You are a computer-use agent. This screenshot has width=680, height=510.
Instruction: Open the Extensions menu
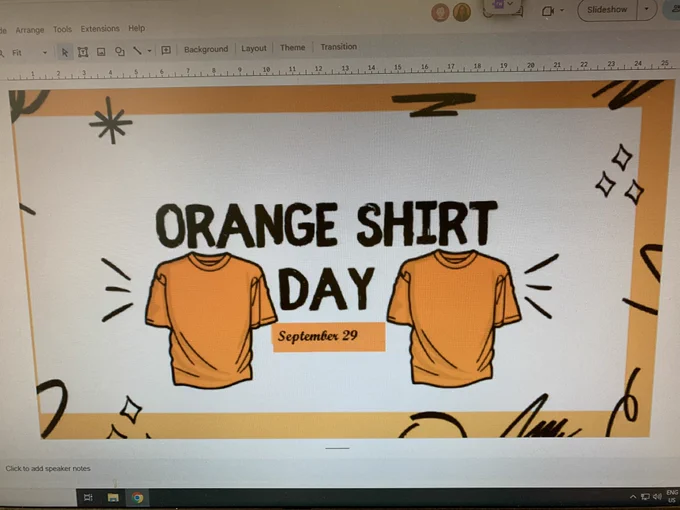pos(100,29)
